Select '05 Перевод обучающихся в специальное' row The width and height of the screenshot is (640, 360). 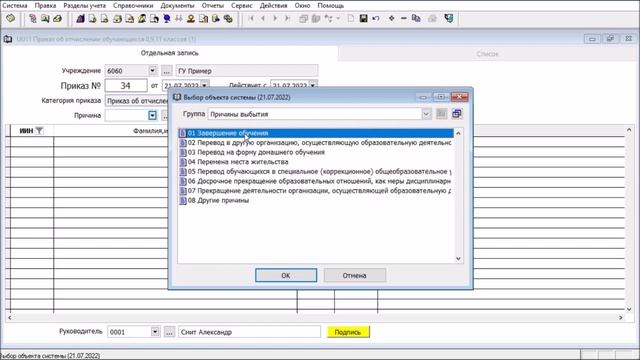pyautogui.click(x=316, y=171)
